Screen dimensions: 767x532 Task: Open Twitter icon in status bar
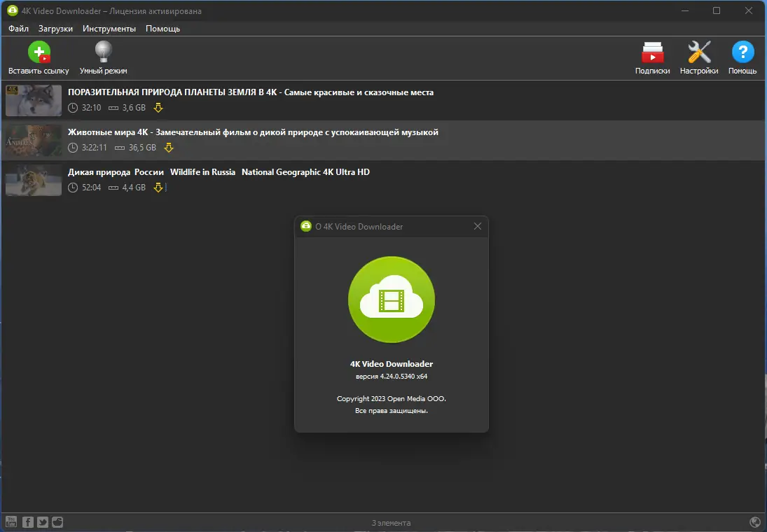[x=43, y=521]
